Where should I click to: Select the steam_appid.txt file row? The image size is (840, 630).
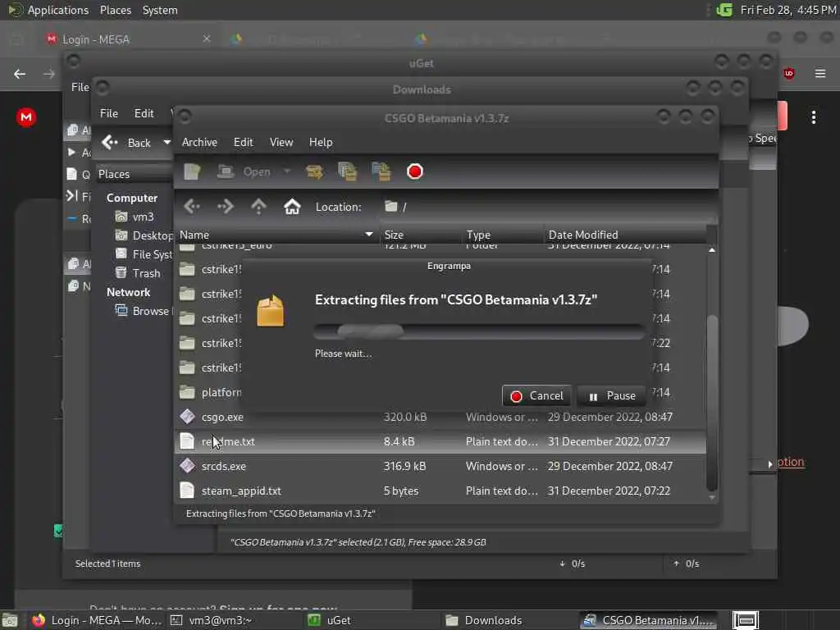[441, 491]
